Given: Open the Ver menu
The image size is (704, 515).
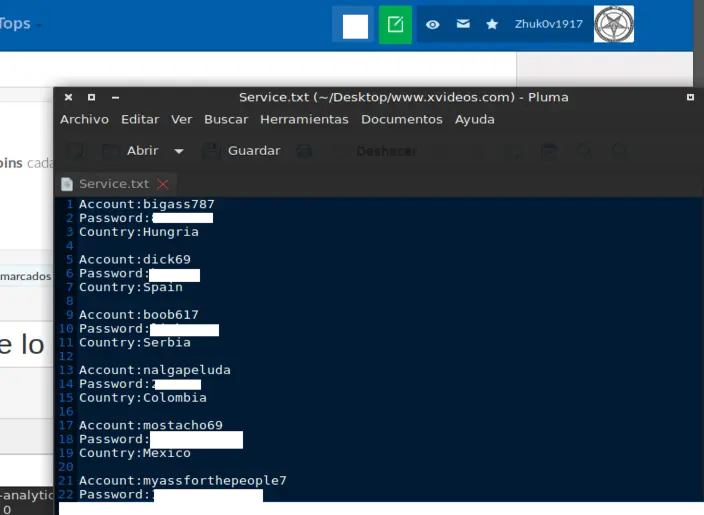Looking at the screenshot, I should coord(181,119).
